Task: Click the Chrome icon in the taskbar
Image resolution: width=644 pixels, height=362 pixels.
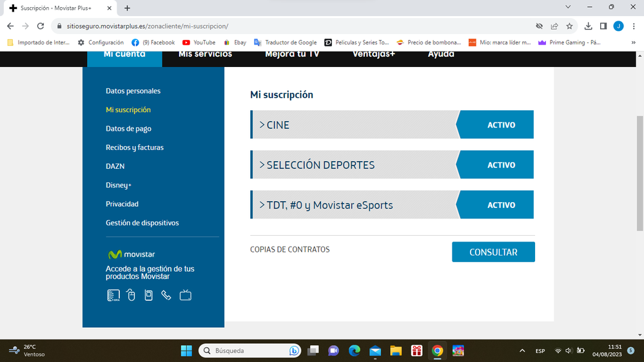Action: pyautogui.click(x=438, y=350)
